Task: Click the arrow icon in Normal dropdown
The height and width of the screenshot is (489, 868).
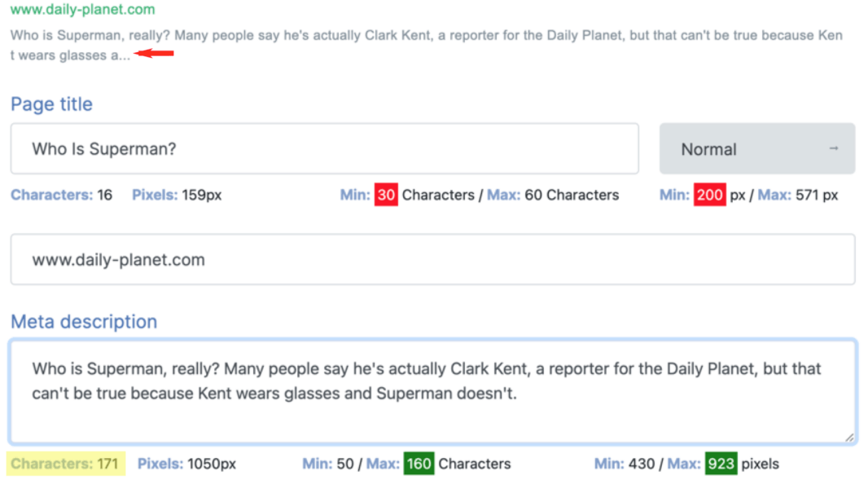Action: pos(834,148)
